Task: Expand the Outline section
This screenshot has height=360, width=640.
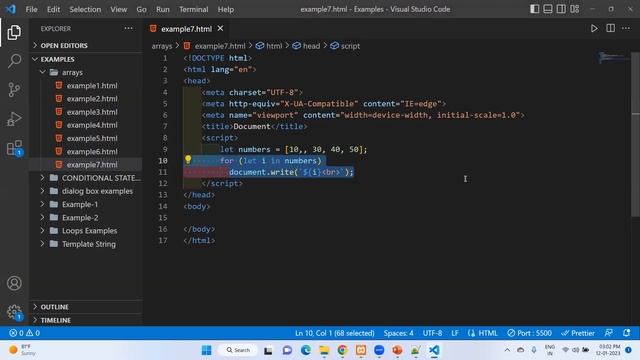Action: (x=86, y=307)
